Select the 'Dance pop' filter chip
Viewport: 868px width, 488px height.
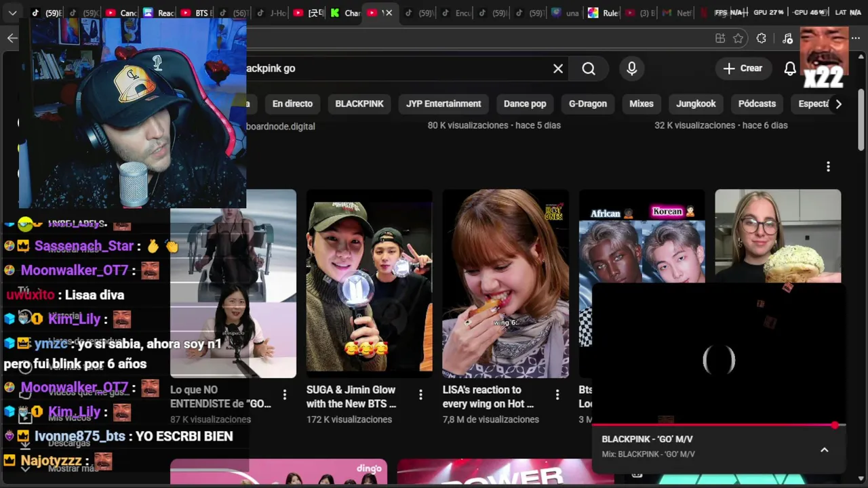click(525, 104)
